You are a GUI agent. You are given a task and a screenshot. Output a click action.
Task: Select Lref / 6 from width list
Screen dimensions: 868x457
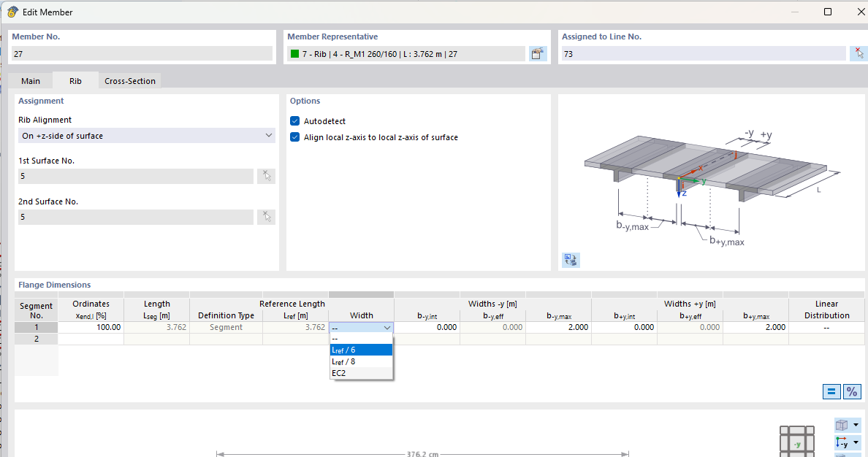[361, 350]
